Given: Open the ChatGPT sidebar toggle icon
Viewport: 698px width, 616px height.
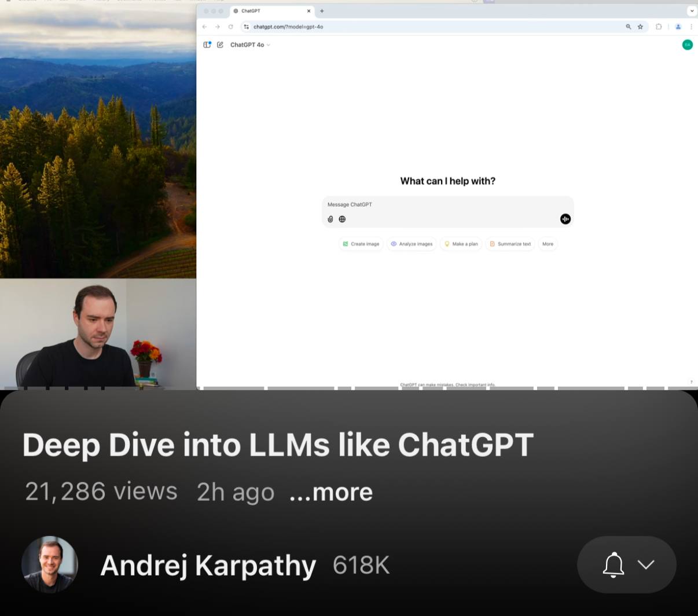Looking at the screenshot, I should click(207, 45).
